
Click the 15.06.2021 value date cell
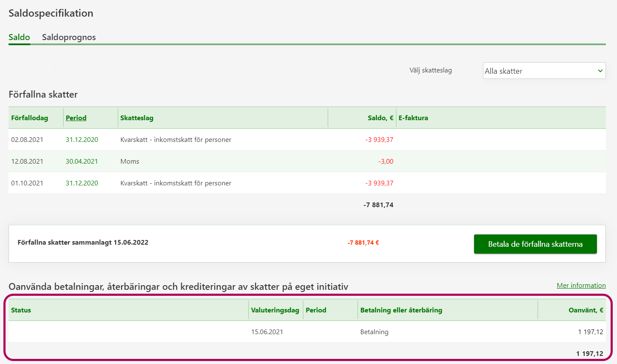coord(267,332)
